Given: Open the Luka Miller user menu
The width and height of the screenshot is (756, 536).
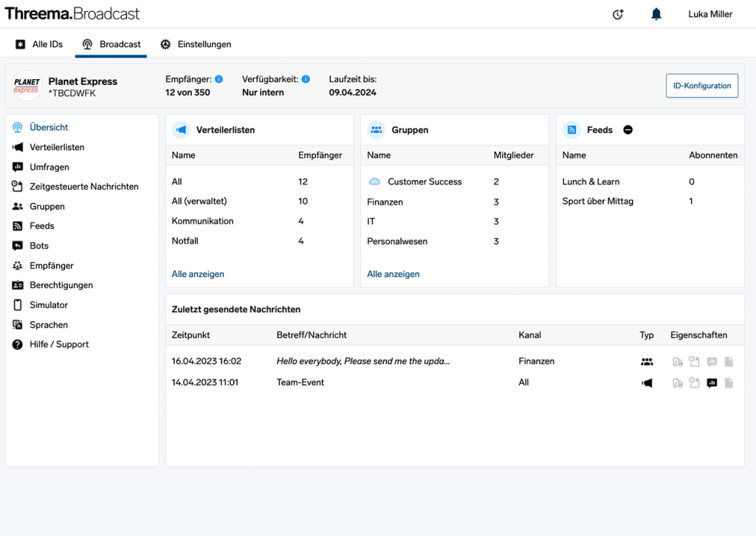Looking at the screenshot, I should point(710,14).
